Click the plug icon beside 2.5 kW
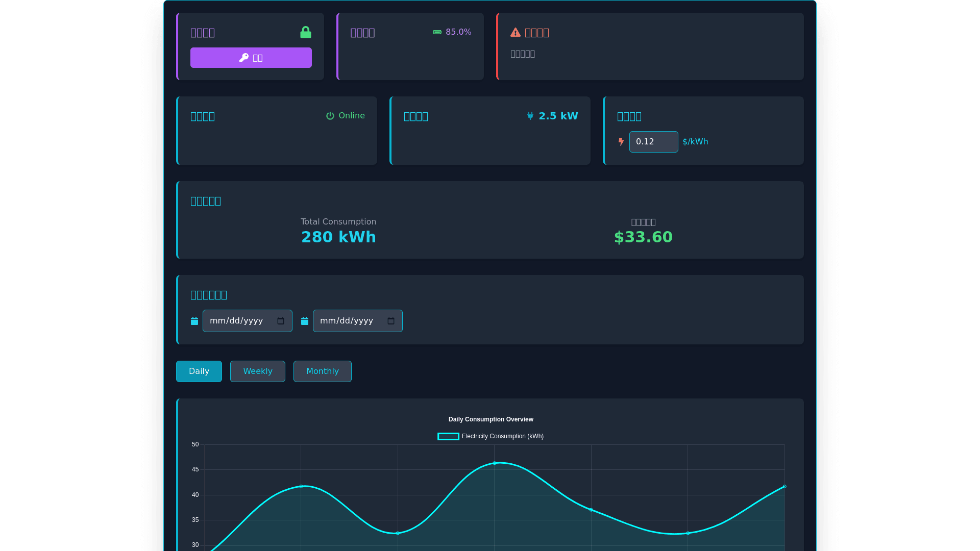 [530, 116]
